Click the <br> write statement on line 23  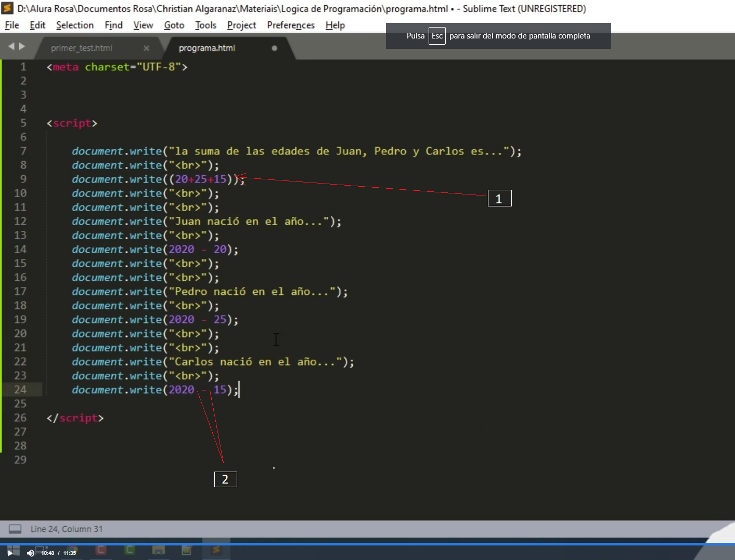pyautogui.click(x=146, y=376)
